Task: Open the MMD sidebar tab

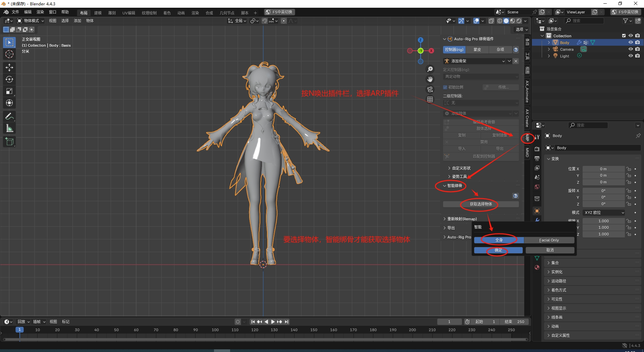Action: 527,152
